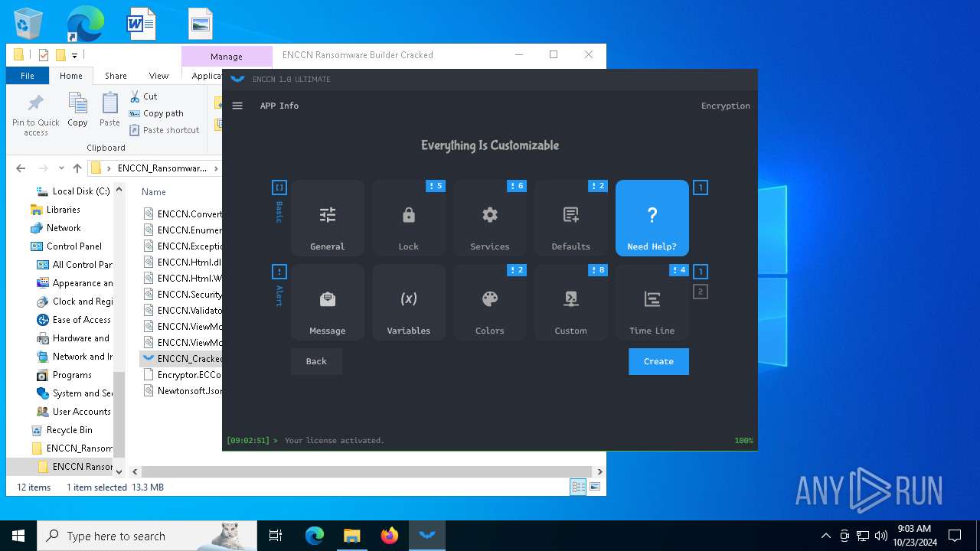Switch to the Home ribbon tab

(71, 76)
